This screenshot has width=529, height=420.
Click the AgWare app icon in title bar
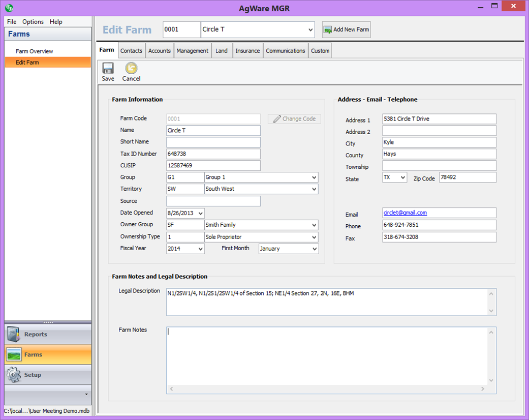click(9, 8)
